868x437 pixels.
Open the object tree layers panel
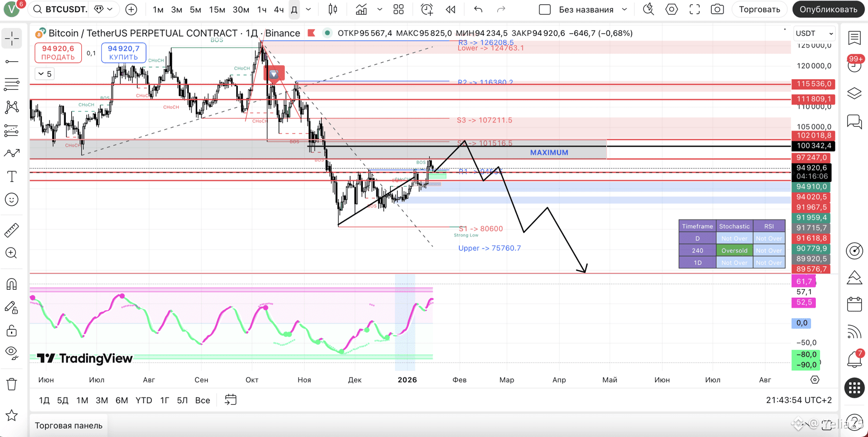854,94
